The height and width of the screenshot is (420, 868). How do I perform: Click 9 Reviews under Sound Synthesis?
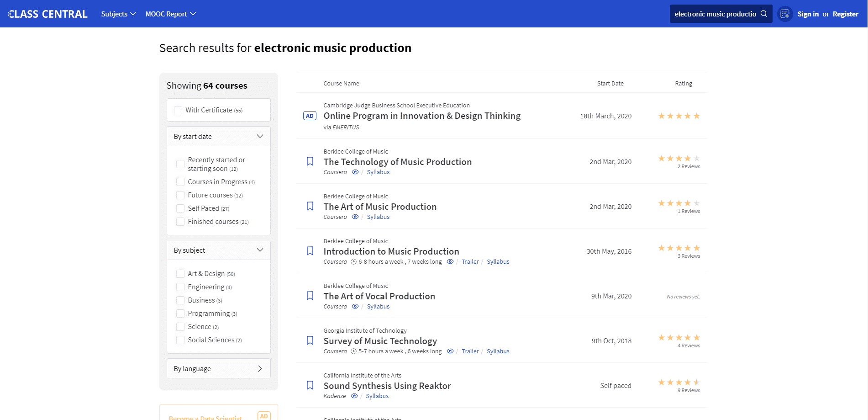point(689,391)
